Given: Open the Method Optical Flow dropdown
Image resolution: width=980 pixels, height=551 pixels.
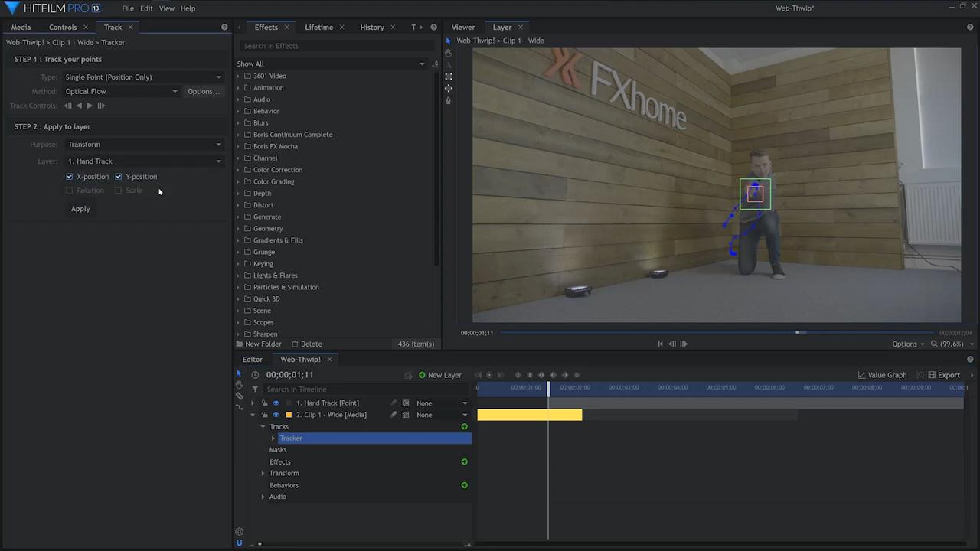Looking at the screenshot, I should point(121,91).
